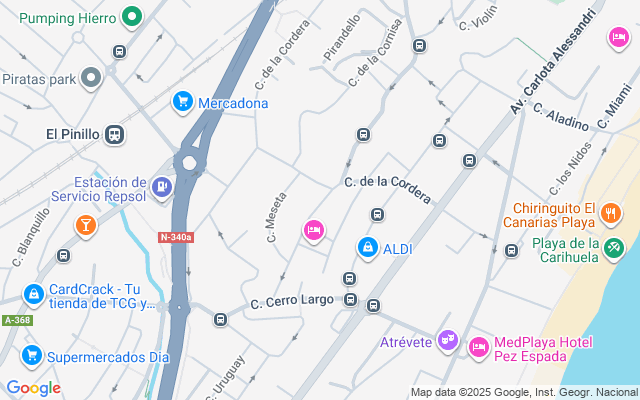Click the Mercadona shopping cart pin
640x400 pixels.
(182, 102)
